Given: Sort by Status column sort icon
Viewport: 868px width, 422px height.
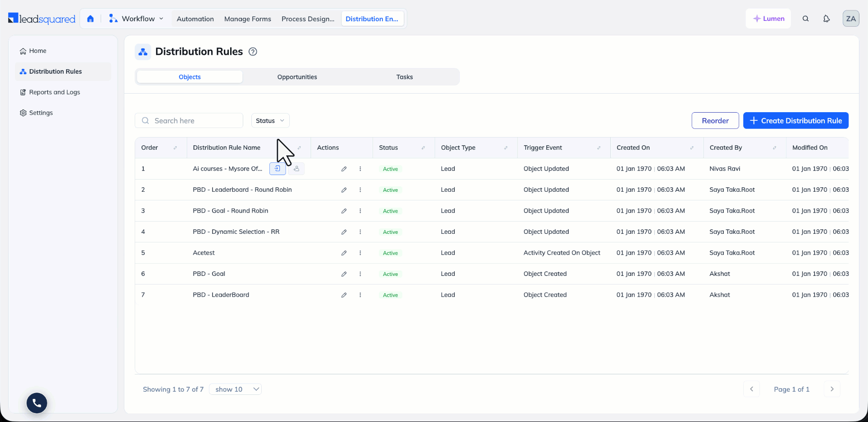Looking at the screenshot, I should click(423, 148).
